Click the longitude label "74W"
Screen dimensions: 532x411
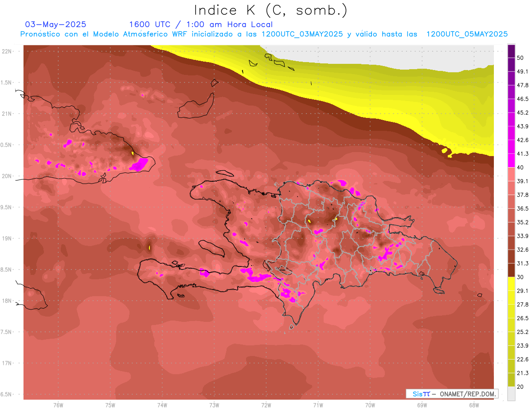pos(162,405)
